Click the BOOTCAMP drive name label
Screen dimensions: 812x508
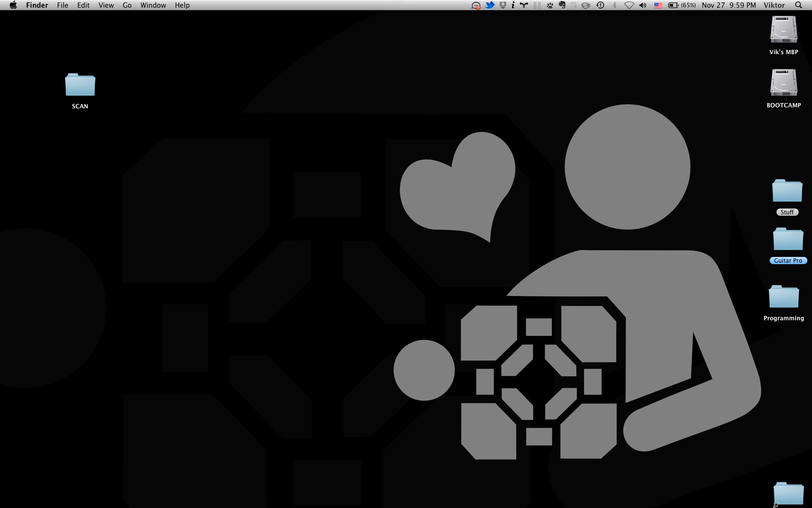[784, 105]
